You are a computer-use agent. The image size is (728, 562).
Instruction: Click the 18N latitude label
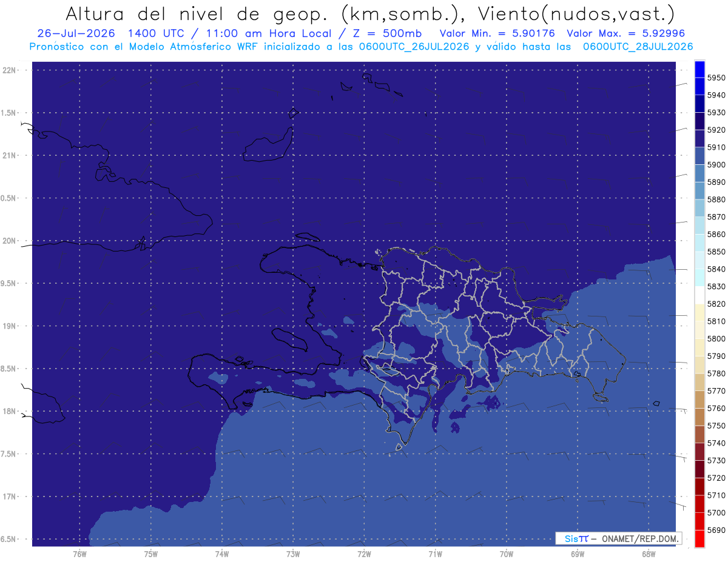click(10, 411)
